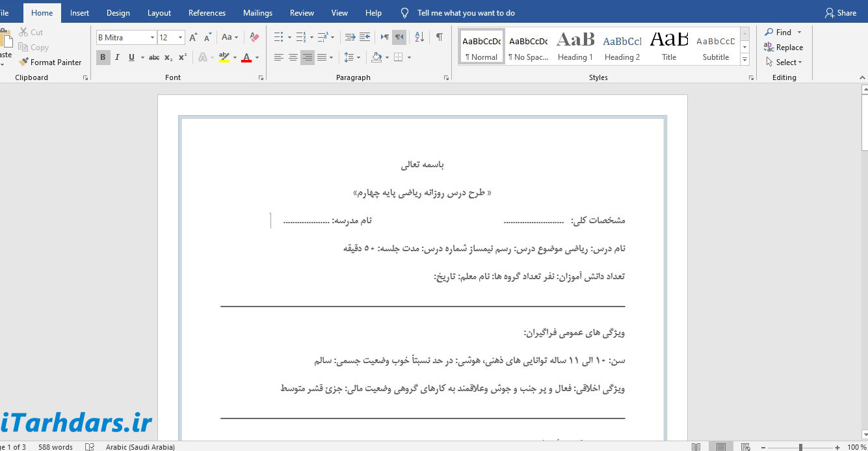Apply the Normal style
Viewport: 868px width, 451px height.
point(482,46)
